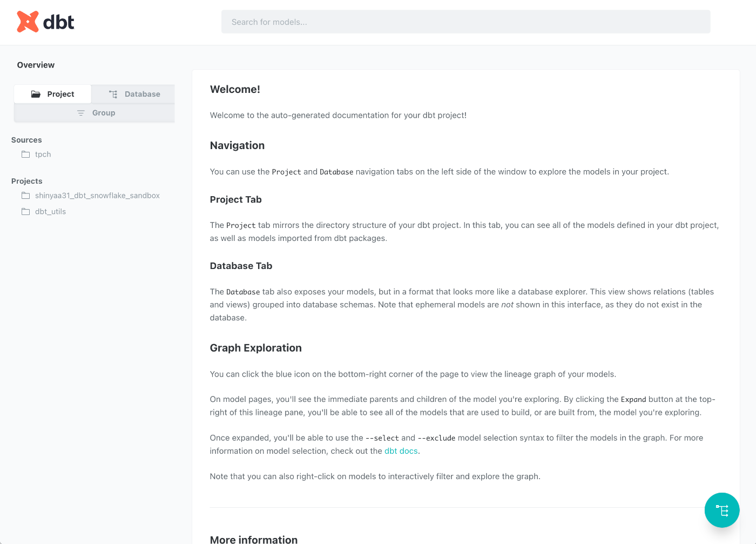
Task: Switch to the Group tab
Action: (x=94, y=113)
